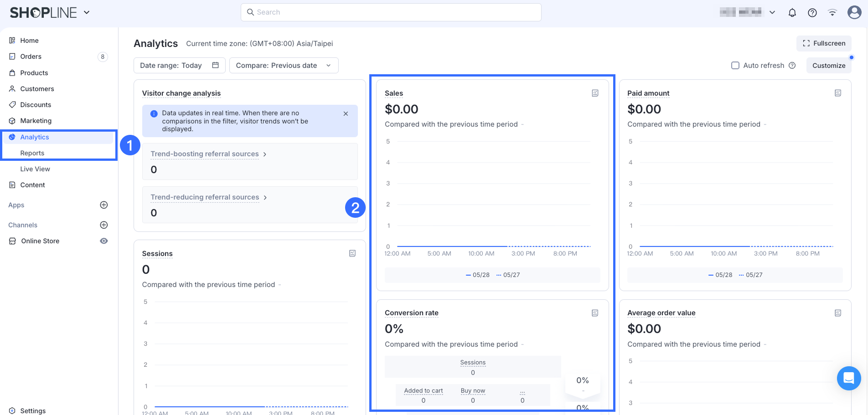The image size is (868, 415).
Task: Click into the Search field
Action: pos(391,12)
